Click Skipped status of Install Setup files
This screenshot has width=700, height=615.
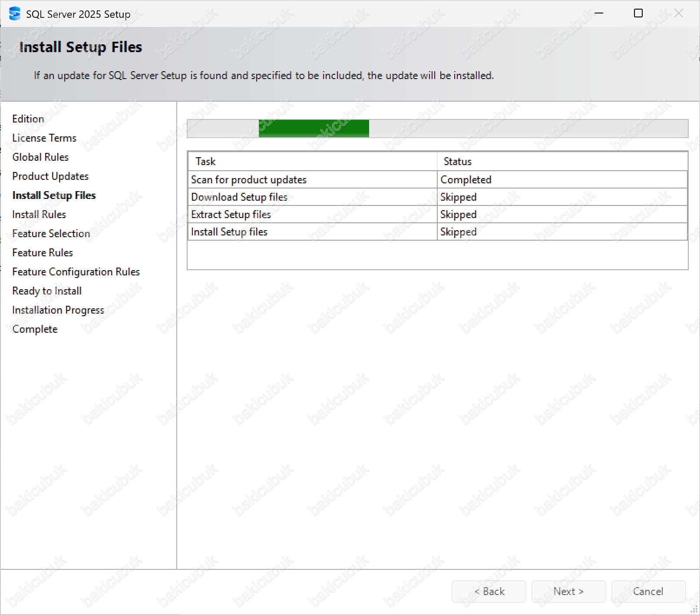(x=459, y=232)
